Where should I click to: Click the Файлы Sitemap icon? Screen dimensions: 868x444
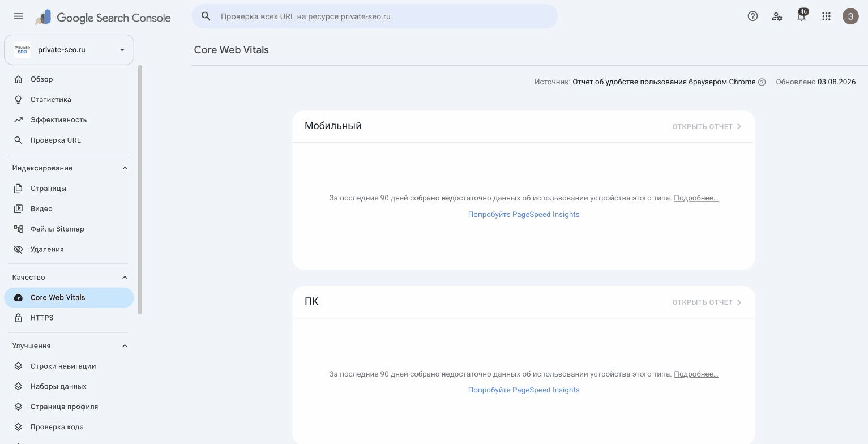[x=18, y=229]
